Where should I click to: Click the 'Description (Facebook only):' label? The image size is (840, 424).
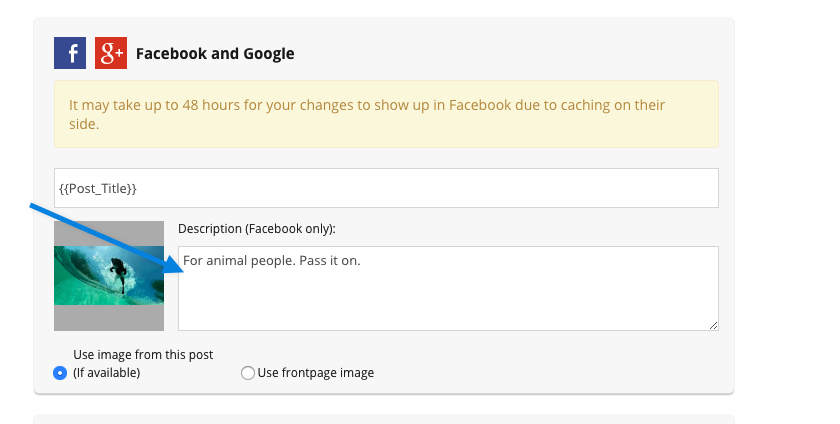tap(257, 228)
